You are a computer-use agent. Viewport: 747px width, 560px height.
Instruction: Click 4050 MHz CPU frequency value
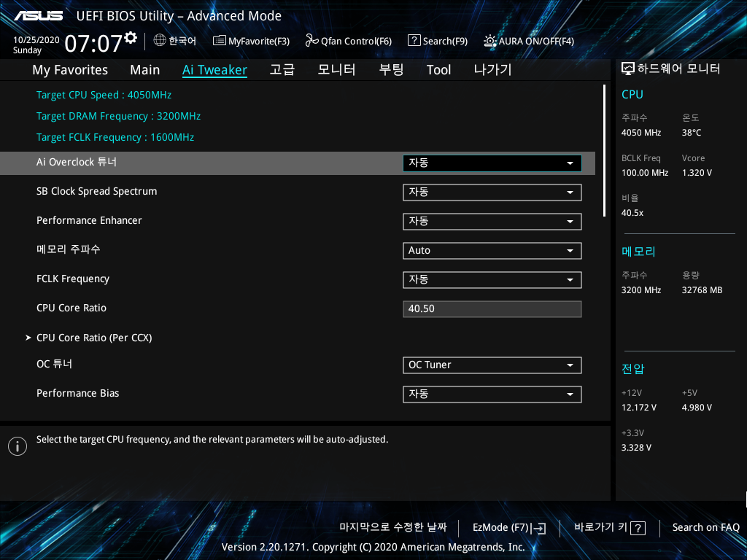[x=641, y=133]
